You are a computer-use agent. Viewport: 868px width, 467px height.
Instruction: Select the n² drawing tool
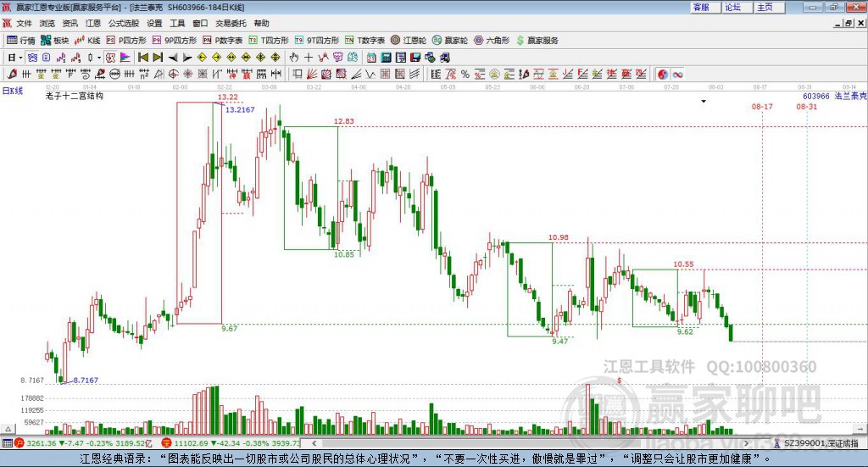pyautogui.click(x=144, y=74)
